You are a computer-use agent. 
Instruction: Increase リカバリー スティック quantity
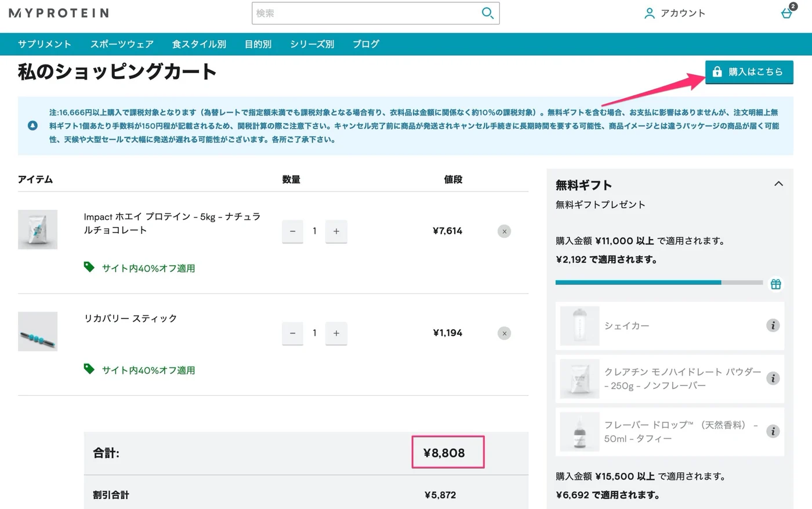point(336,333)
